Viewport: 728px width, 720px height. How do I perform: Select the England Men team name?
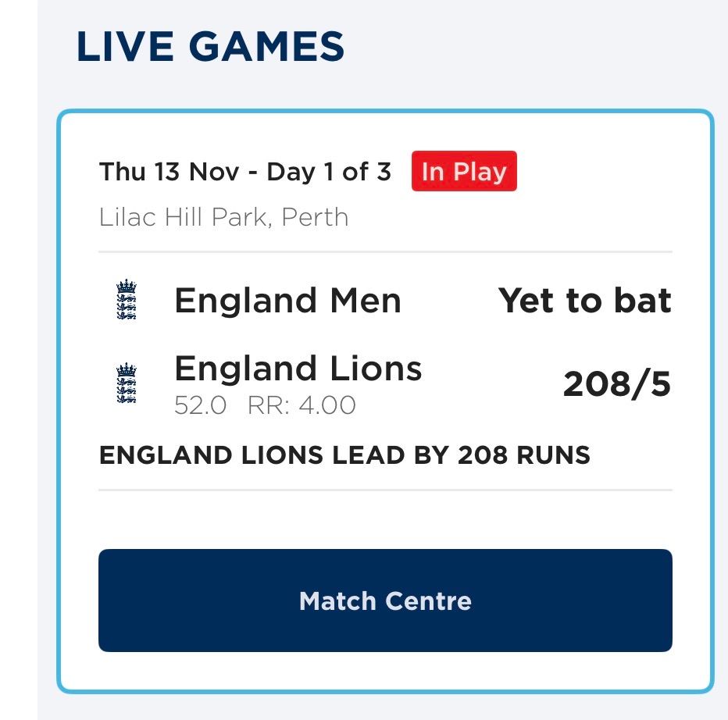[287, 301]
